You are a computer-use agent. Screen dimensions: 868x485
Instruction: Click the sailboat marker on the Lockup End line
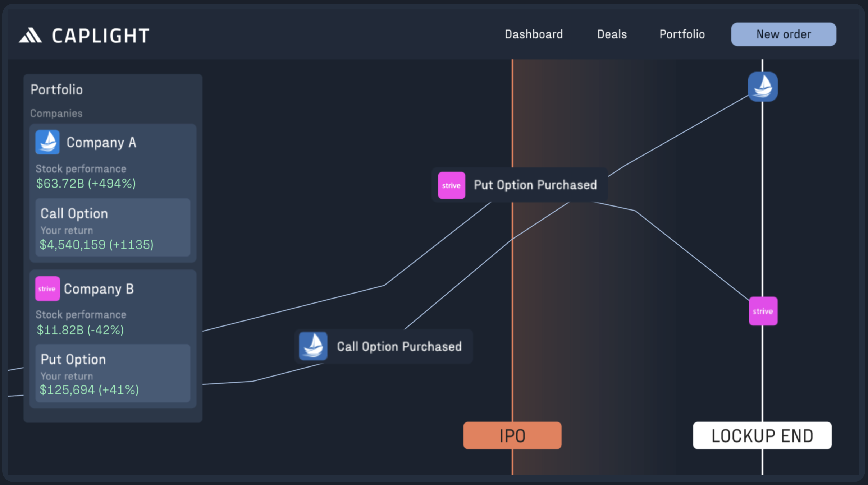tap(763, 87)
